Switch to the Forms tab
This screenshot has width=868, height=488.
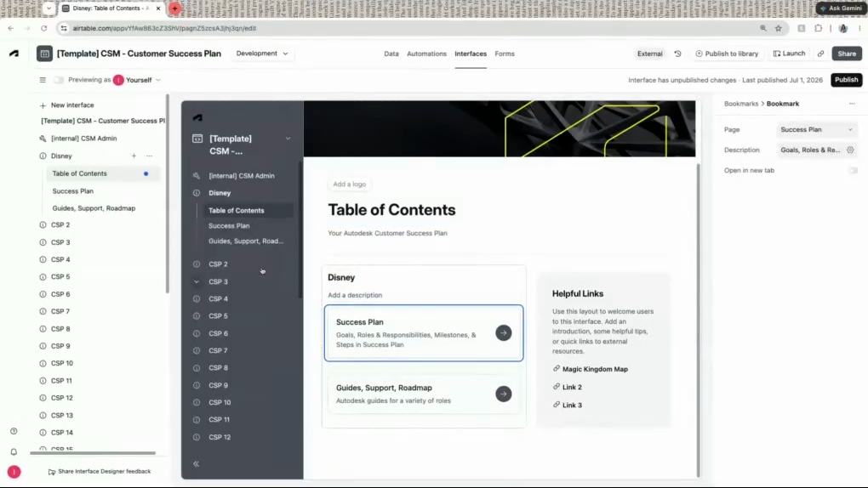point(505,54)
